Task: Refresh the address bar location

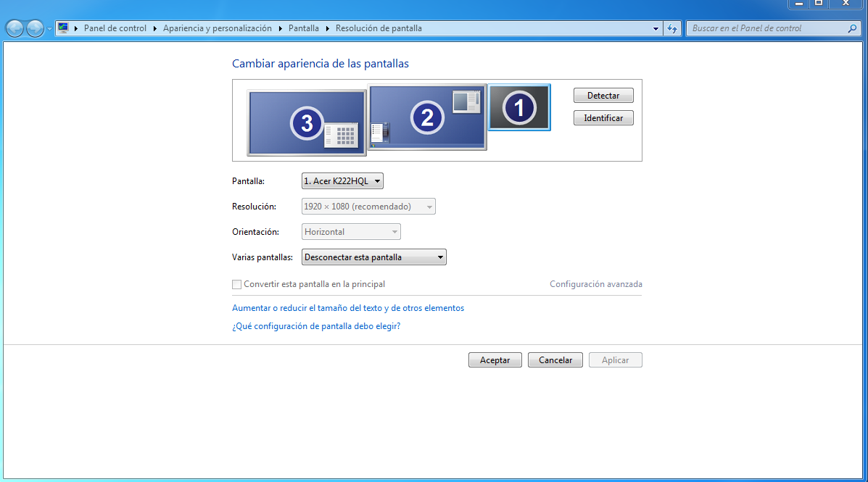Action: click(x=672, y=28)
